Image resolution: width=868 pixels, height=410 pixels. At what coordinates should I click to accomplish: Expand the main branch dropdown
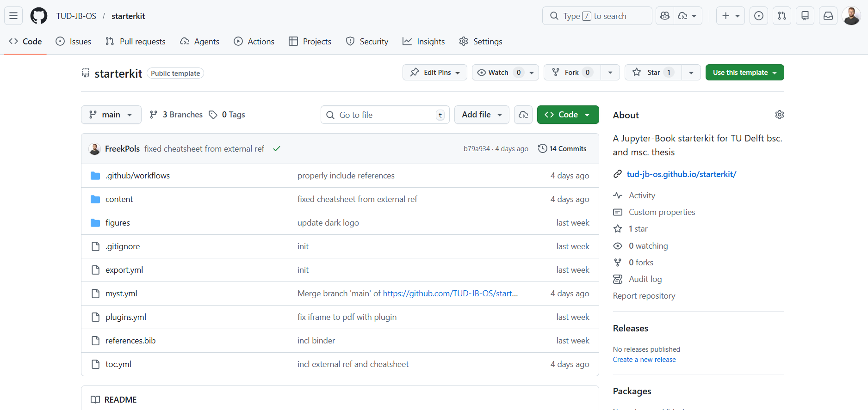coord(111,115)
